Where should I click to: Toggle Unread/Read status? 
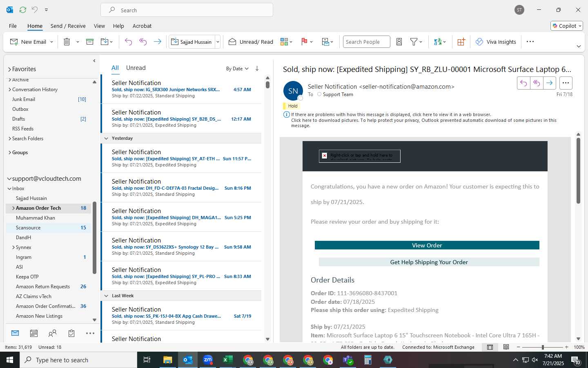(x=251, y=42)
